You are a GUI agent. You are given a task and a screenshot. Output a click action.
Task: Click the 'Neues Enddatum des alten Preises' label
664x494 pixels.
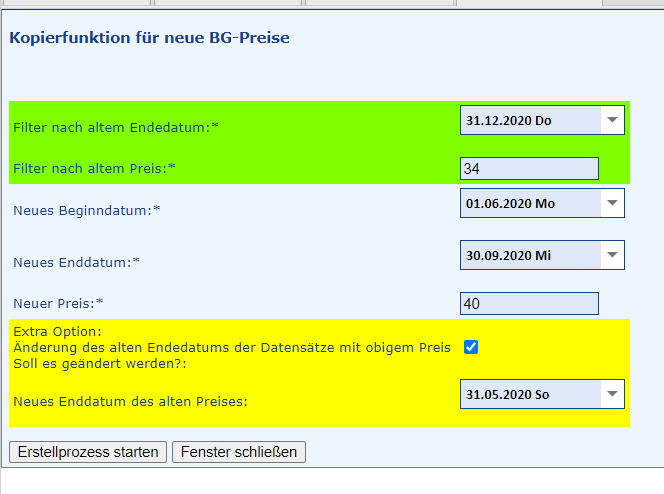[x=130, y=402]
